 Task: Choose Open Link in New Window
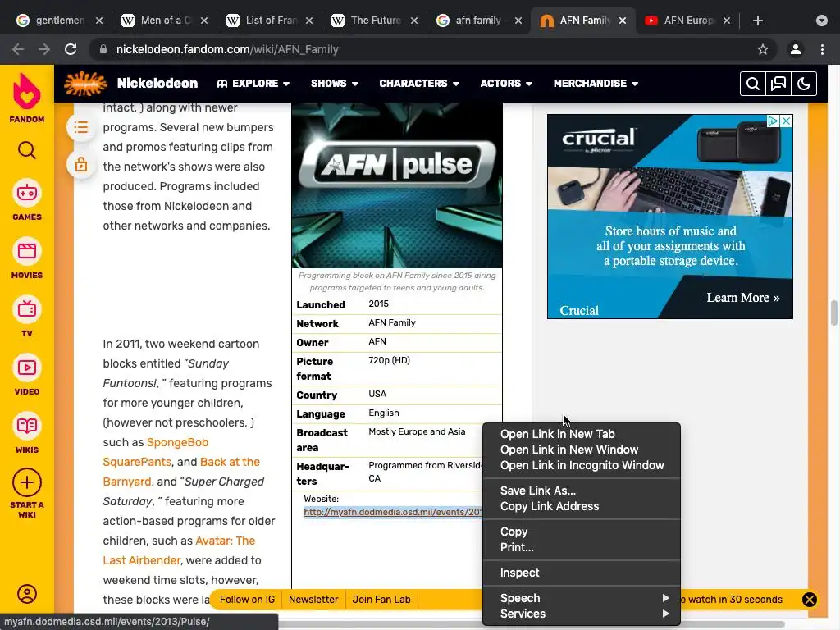coord(582,450)
